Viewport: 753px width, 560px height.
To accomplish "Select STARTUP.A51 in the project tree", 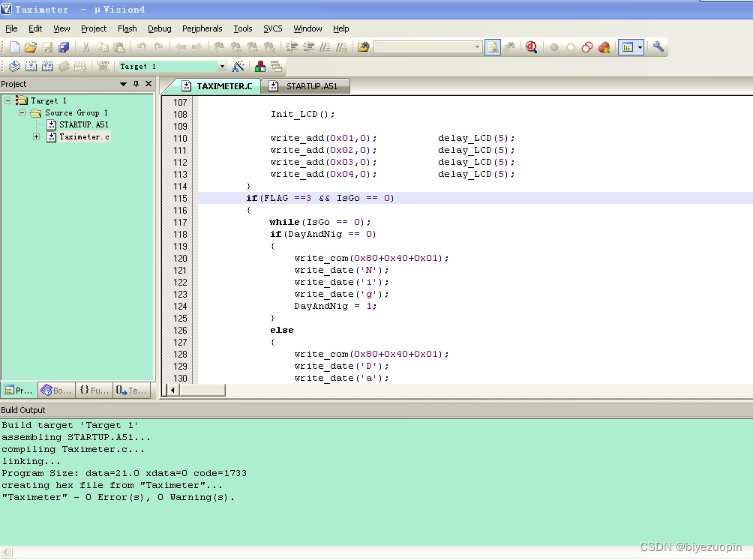I will 83,124.
